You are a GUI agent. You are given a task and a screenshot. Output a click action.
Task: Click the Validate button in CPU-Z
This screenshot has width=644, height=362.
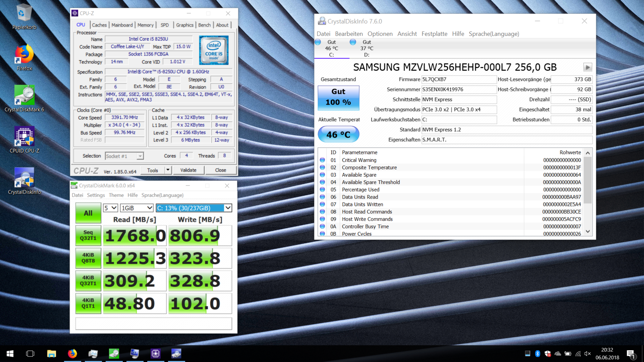tap(188, 170)
